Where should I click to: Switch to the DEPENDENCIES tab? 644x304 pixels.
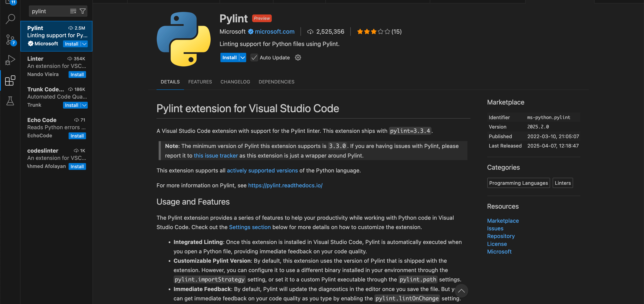tap(276, 82)
